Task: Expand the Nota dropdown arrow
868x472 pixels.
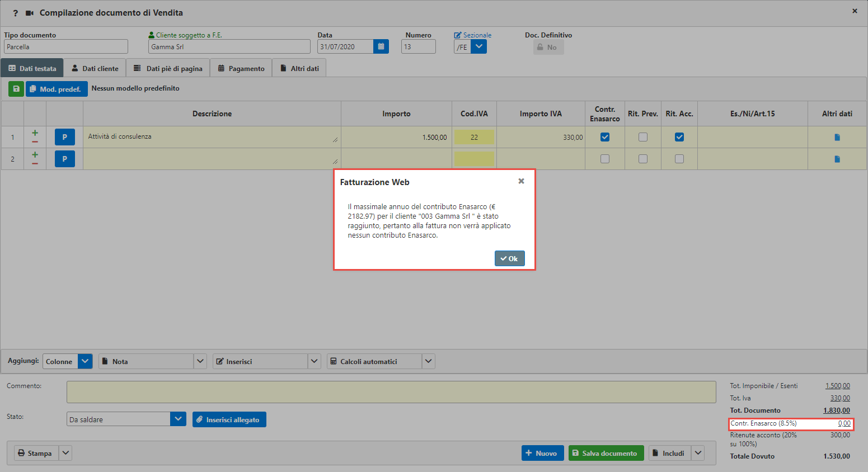Action: (x=200, y=361)
